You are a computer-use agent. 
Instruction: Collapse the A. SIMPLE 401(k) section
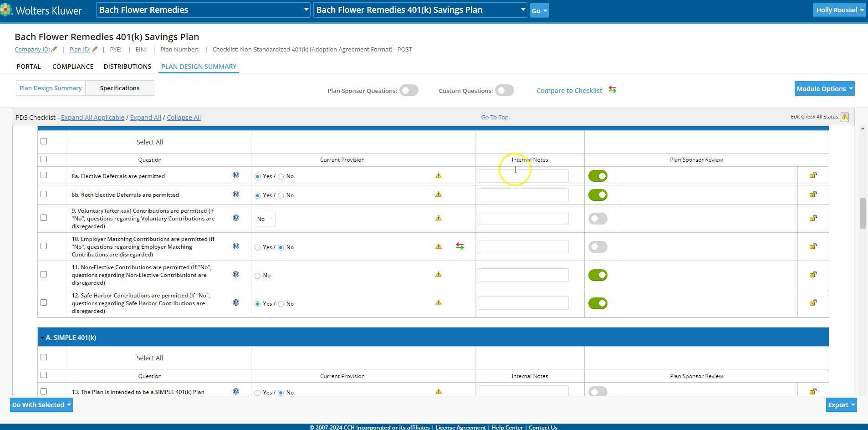coord(42,338)
